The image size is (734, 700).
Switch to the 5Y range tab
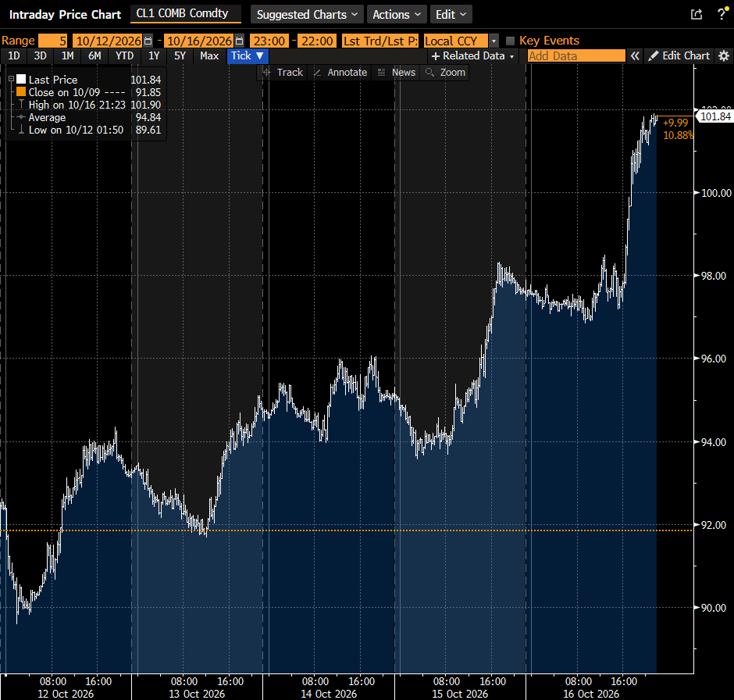click(180, 56)
